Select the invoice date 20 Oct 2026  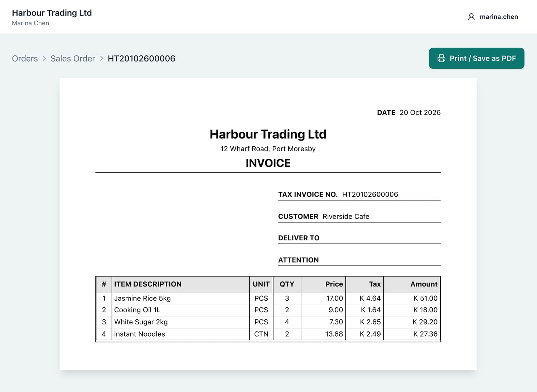tap(420, 113)
